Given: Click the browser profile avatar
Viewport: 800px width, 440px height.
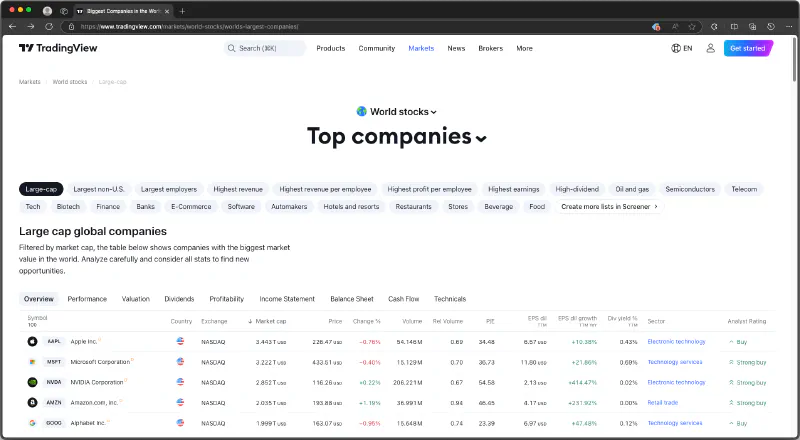Looking at the screenshot, I should 47,11.
